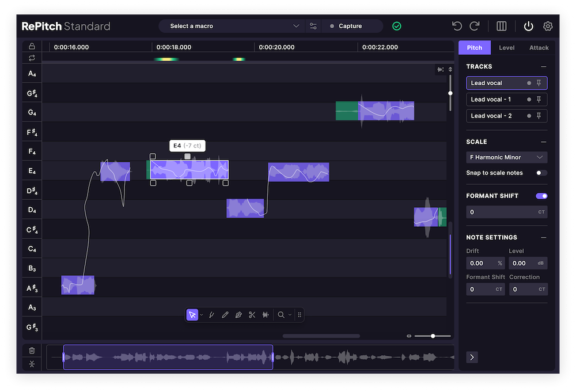Click the horizontal zoom slider handle

click(x=433, y=336)
